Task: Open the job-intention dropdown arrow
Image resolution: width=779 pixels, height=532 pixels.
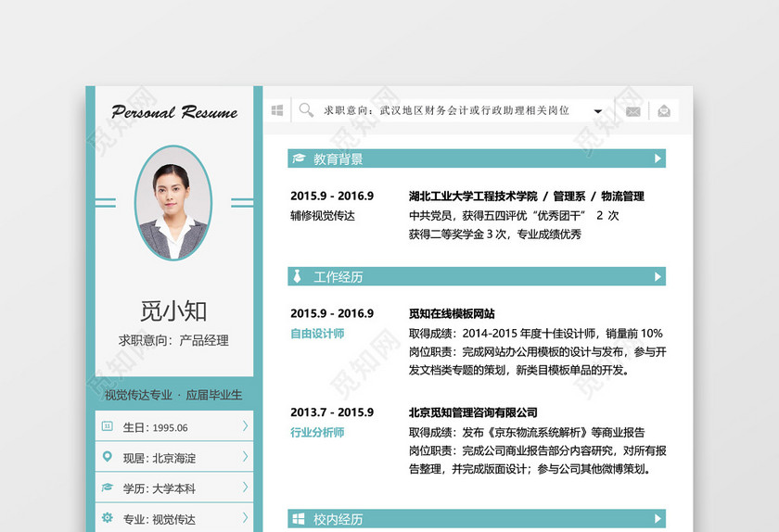Action: (598, 111)
